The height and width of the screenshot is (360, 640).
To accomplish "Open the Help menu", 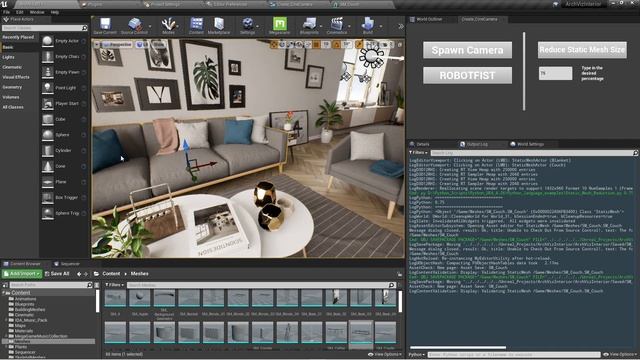I will 55,12.
